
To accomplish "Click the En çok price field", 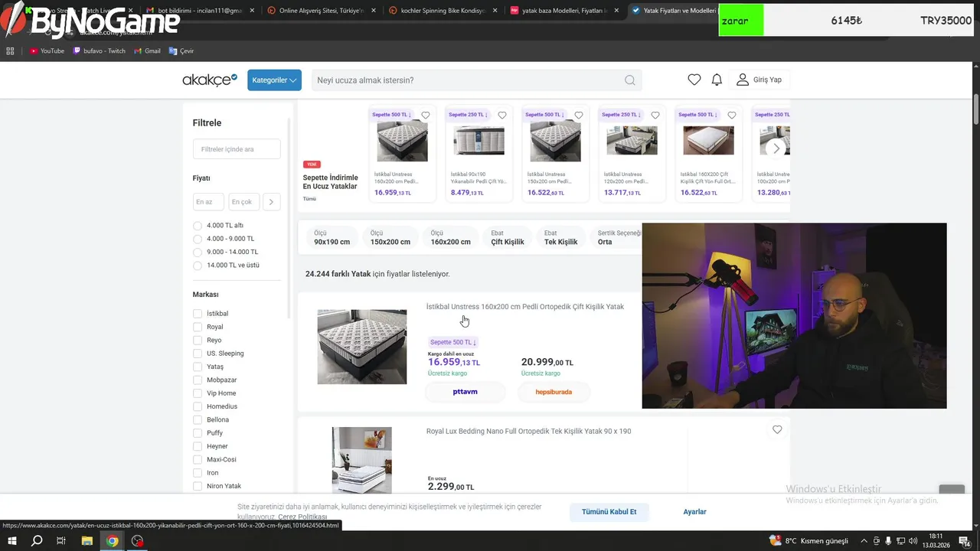I will pyautogui.click(x=243, y=202).
